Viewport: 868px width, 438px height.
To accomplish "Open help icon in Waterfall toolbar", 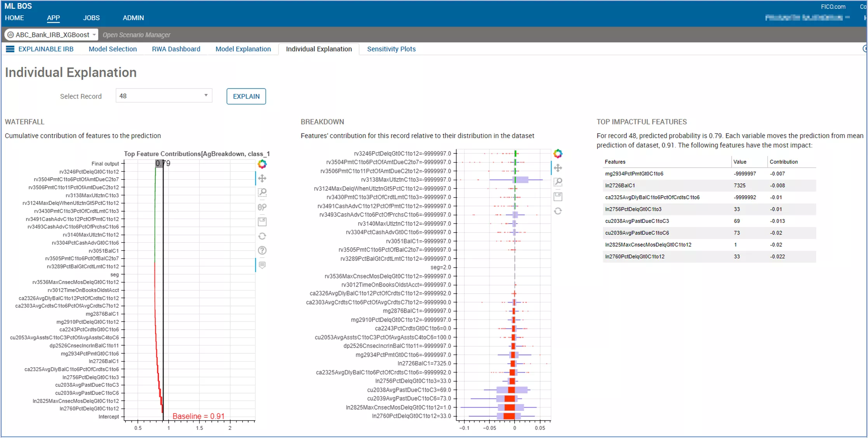I will click(262, 250).
